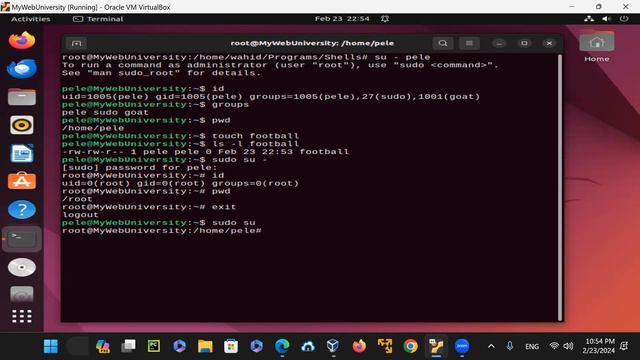
Task: Click the 'uid=1005(pele)' output line
Action: (271, 97)
